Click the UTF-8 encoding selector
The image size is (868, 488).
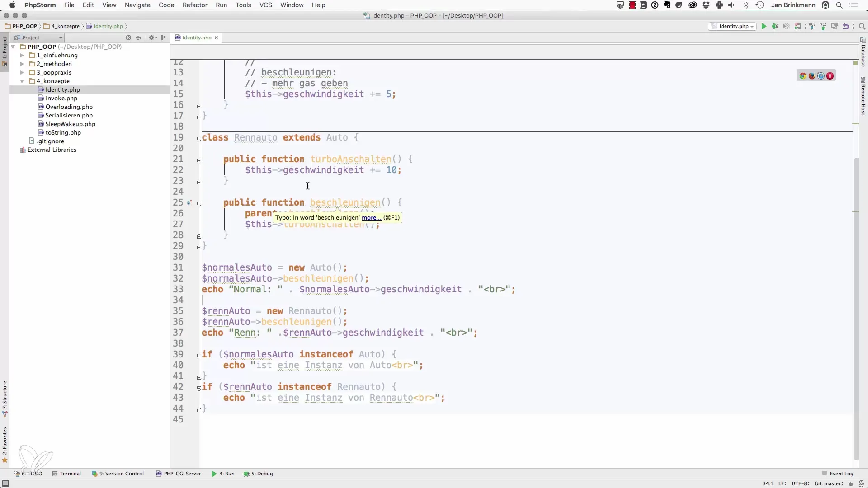coord(801,483)
